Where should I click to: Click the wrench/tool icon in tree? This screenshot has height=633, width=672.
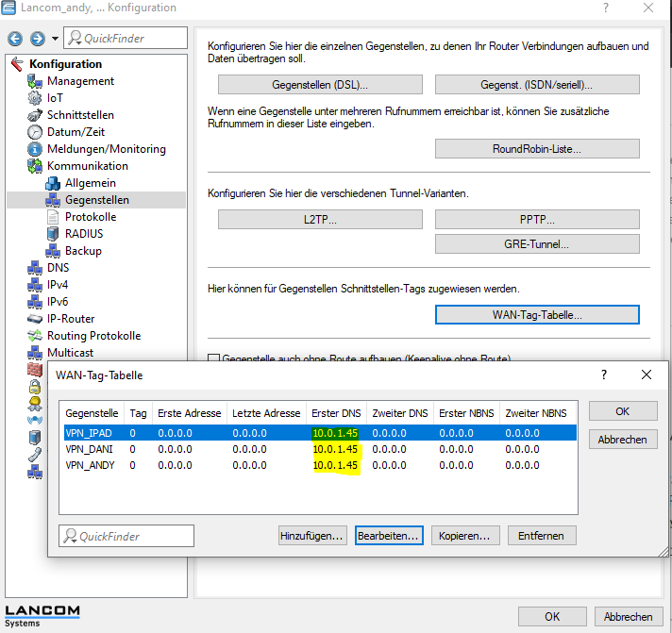click(x=35, y=455)
